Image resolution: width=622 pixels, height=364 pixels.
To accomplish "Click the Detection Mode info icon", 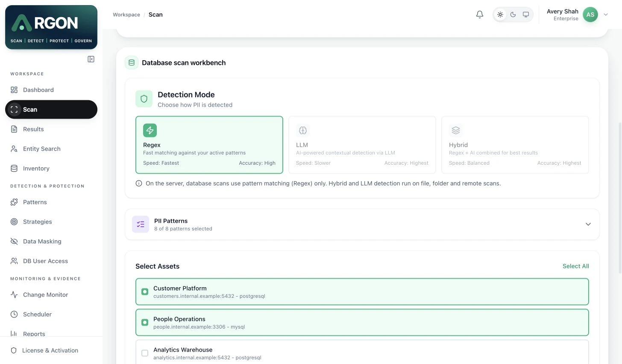I will tap(139, 183).
